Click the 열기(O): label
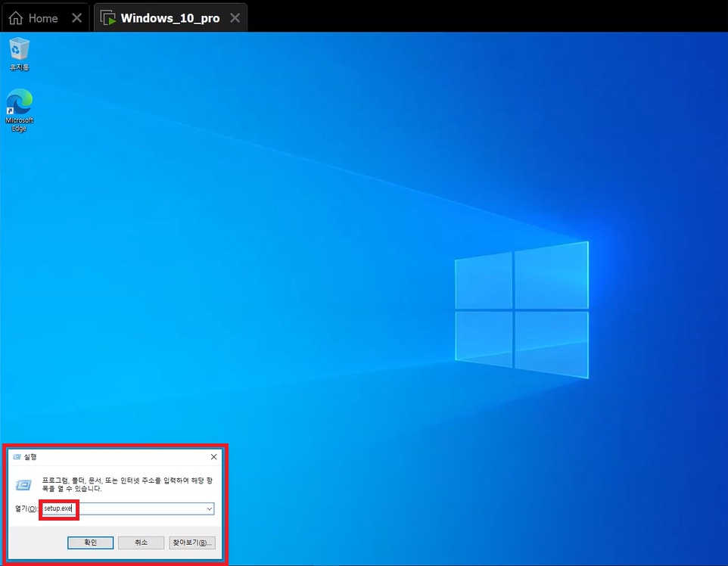This screenshot has width=728, height=566. point(26,508)
